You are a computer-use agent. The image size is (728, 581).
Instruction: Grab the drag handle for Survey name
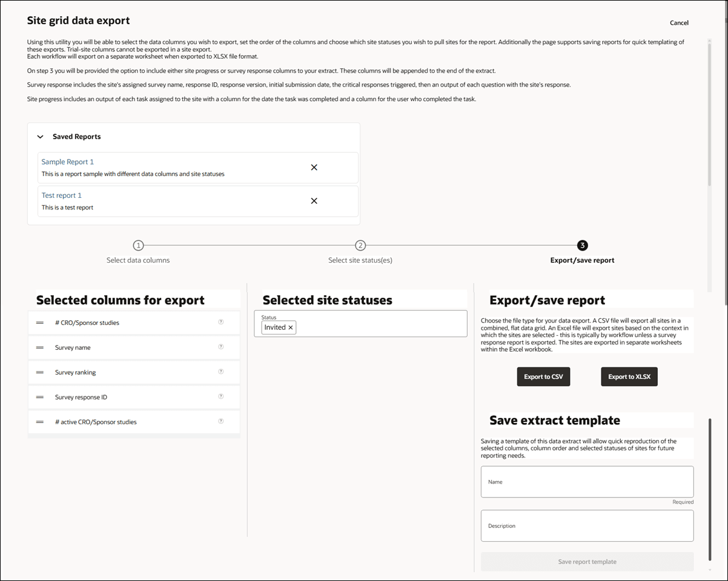(x=39, y=347)
